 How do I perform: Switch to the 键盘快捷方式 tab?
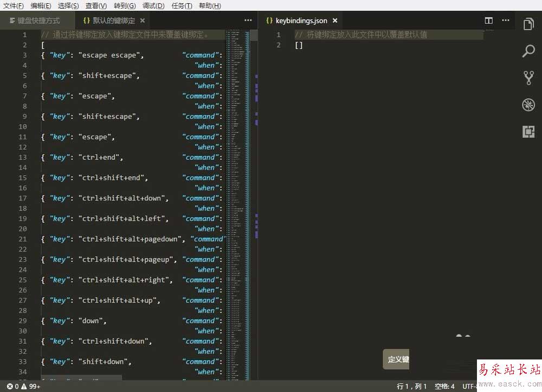tap(37, 21)
